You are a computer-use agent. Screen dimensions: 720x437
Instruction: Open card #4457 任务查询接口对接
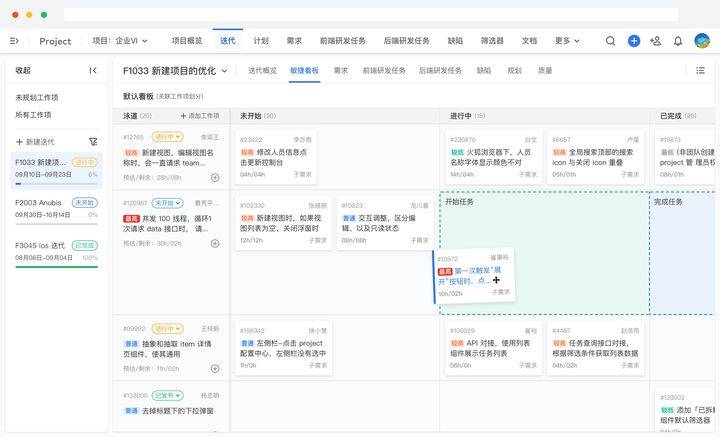[x=596, y=348]
